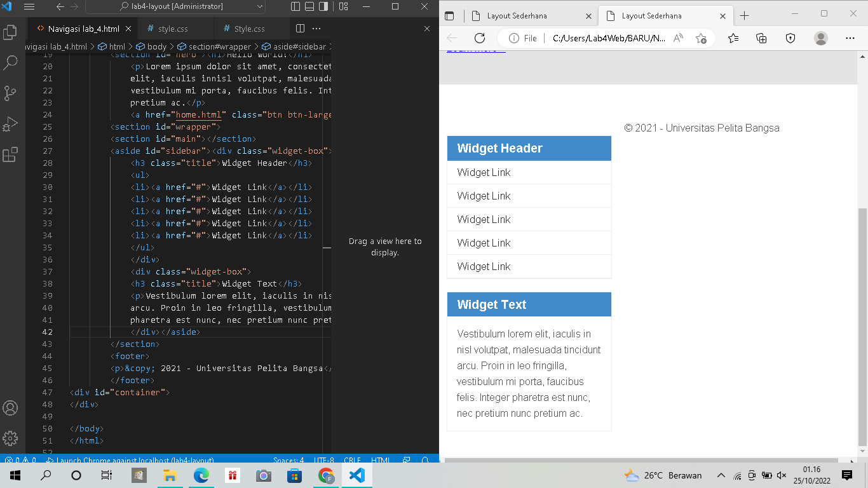Expand hidden icons in the system tray

[x=721, y=475]
